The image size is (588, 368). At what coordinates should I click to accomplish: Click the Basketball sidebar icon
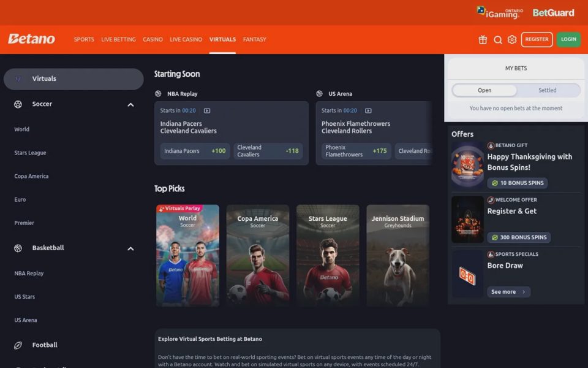pos(18,248)
